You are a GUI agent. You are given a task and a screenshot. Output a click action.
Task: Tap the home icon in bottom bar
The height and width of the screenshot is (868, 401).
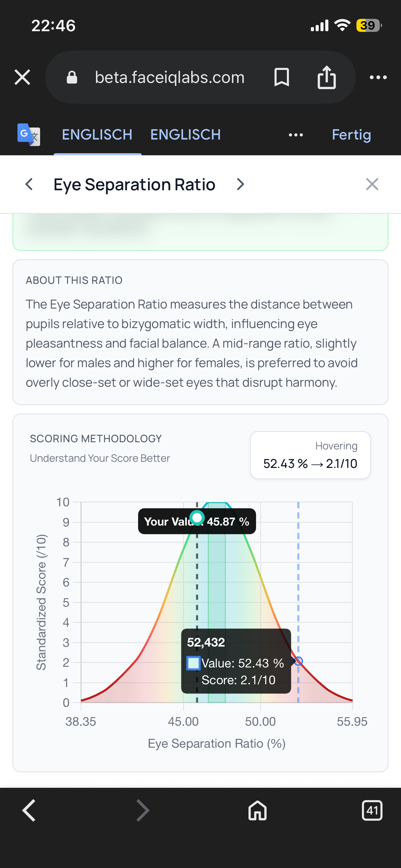[257, 810]
